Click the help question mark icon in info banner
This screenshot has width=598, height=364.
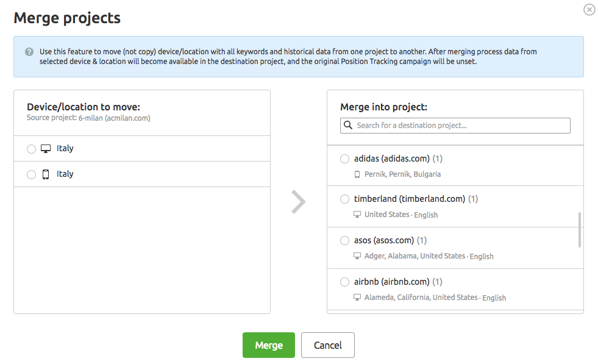coord(29,52)
